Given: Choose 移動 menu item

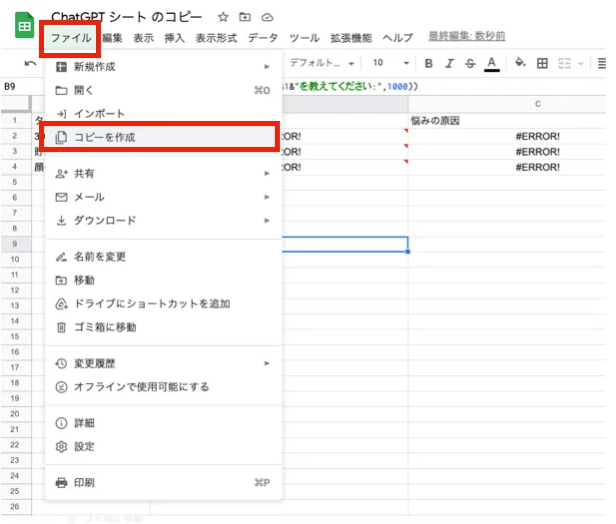Looking at the screenshot, I should coord(163,280).
